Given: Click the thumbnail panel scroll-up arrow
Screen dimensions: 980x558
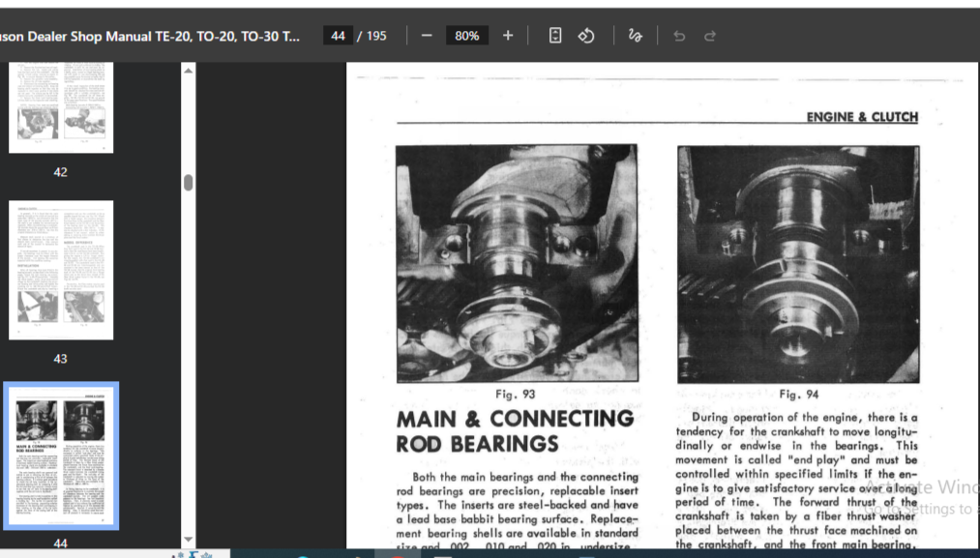Looking at the screenshot, I should click(188, 71).
